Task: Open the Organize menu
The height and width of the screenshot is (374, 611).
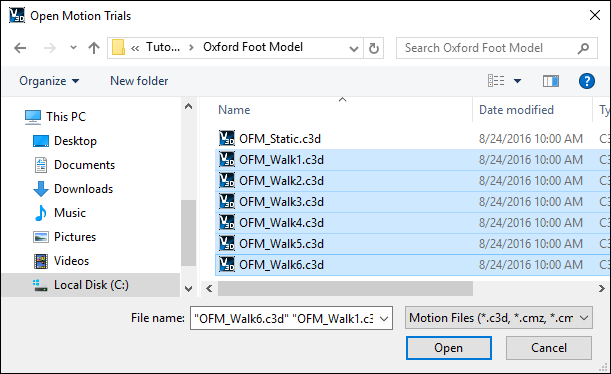Action: pos(49,81)
